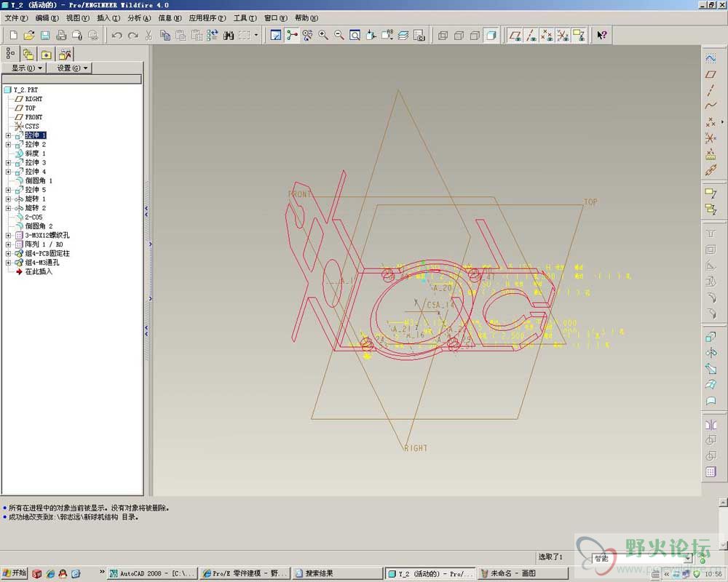Zoom in with magnifier plus
The image size is (728, 582).
323,35
